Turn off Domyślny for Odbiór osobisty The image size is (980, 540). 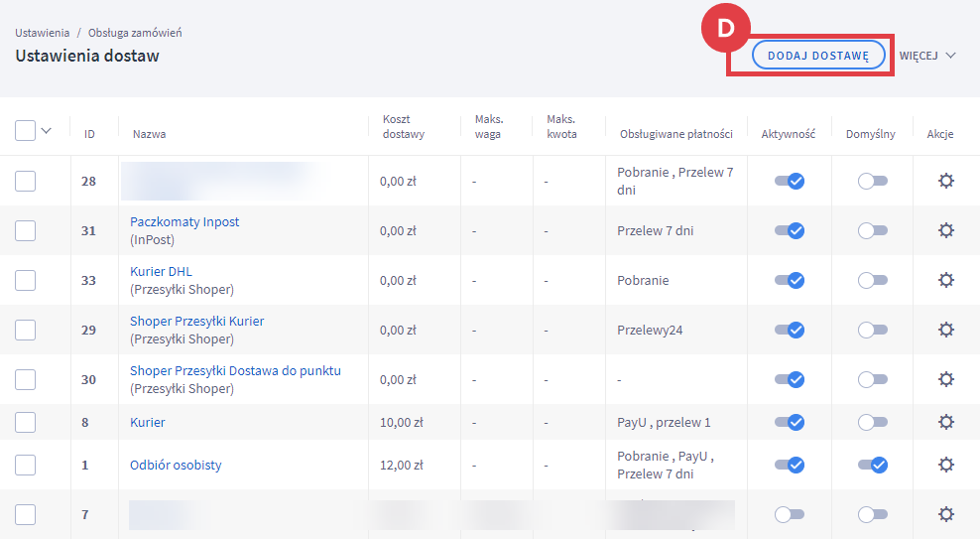873,465
